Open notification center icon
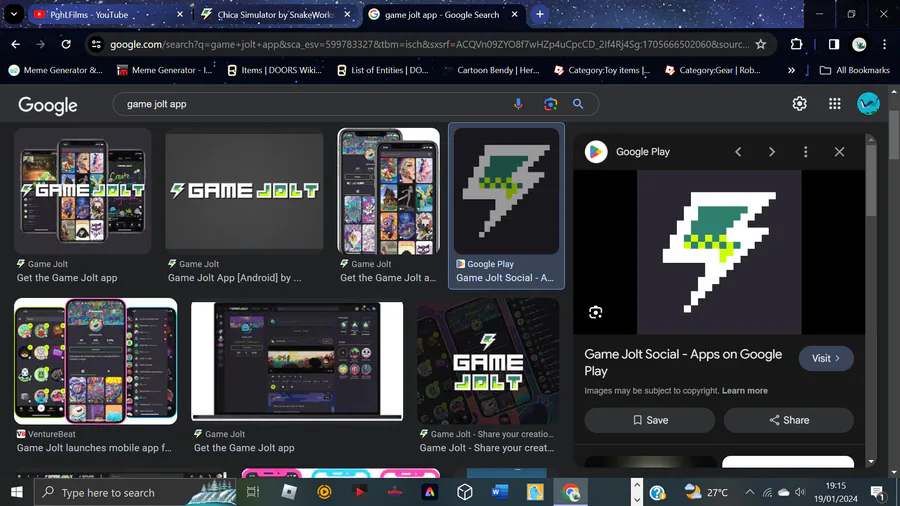Image resolution: width=900 pixels, height=506 pixels. [x=877, y=492]
